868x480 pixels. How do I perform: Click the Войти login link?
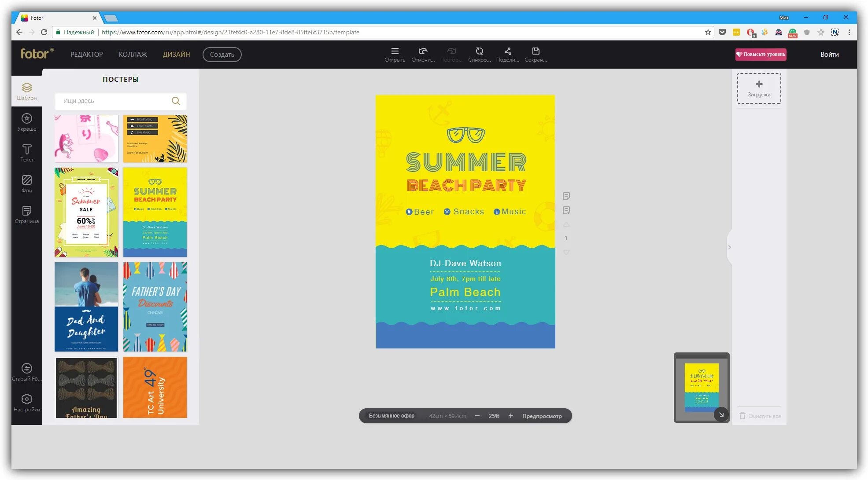[x=829, y=55]
